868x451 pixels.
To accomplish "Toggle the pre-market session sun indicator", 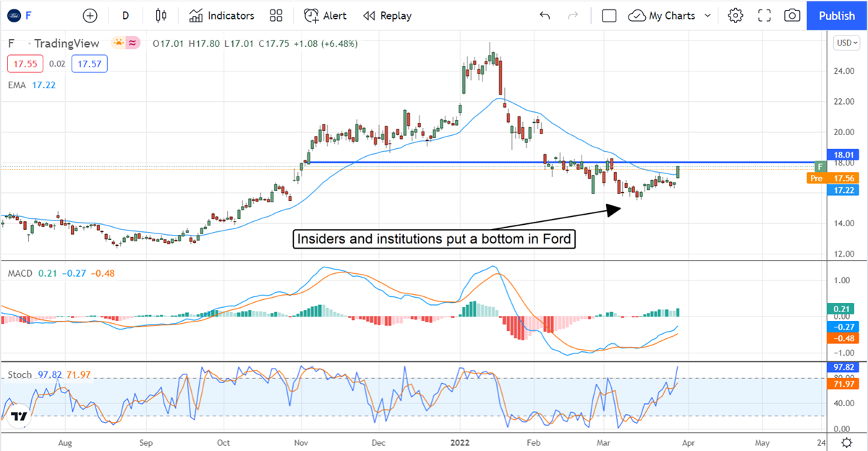I will (x=119, y=43).
